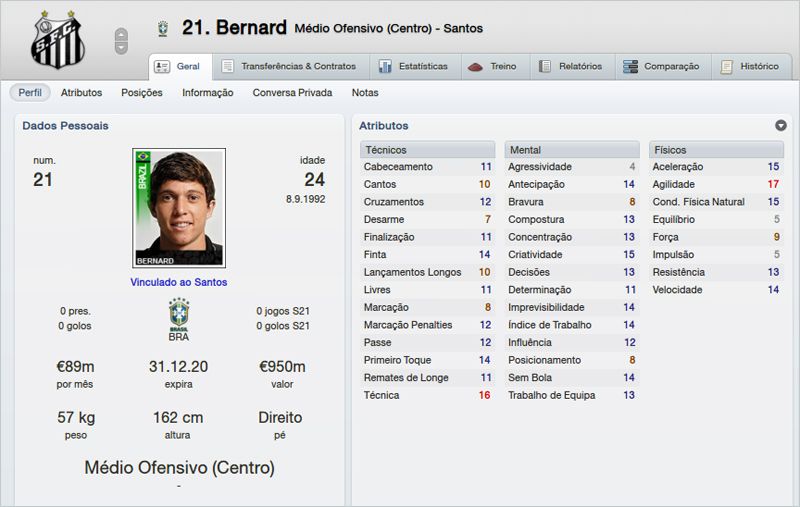This screenshot has height=507, width=800.
Task: Select the Informação sub-tab
Action: point(207,93)
